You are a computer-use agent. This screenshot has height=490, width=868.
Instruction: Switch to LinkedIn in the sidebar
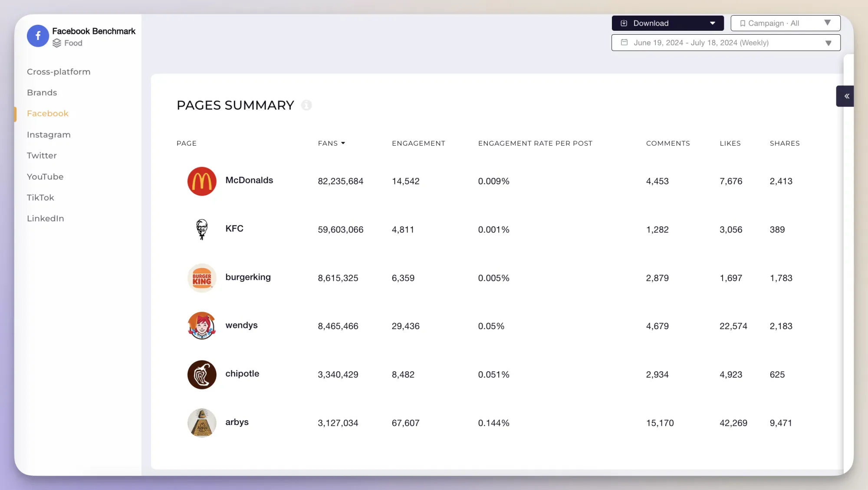click(46, 219)
